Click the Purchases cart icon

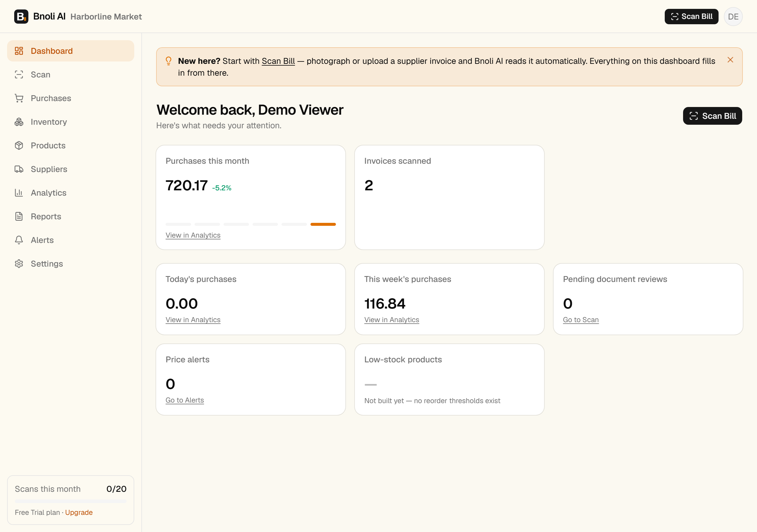pos(19,98)
